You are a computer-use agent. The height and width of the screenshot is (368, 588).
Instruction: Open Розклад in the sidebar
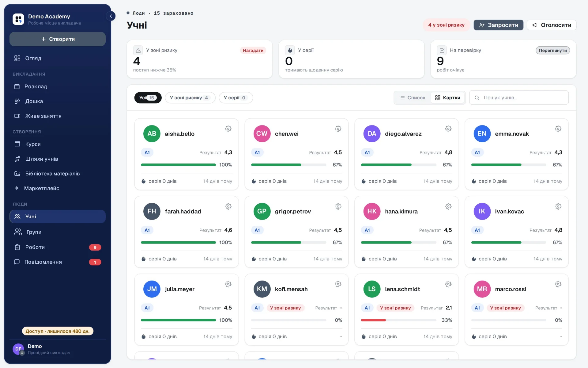point(58,86)
